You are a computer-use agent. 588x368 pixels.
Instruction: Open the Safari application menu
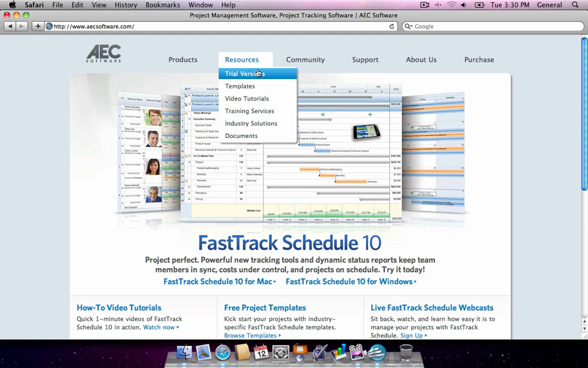click(x=34, y=5)
